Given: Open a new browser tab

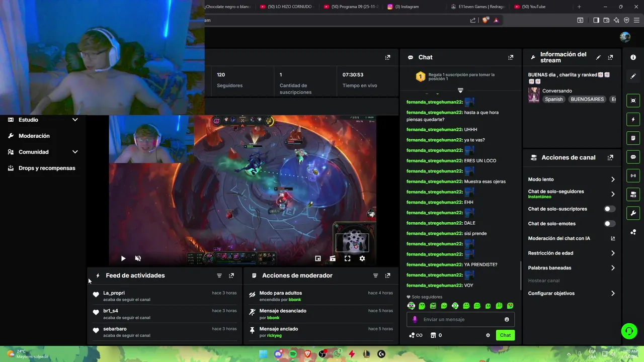Looking at the screenshot, I should point(579,7).
